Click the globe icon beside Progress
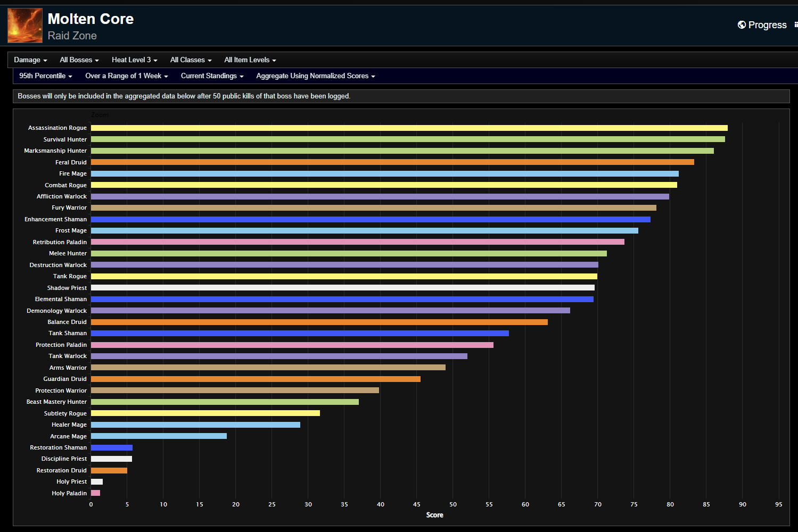Image resolution: width=798 pixels, height=532 pixels. pos(742,24)
